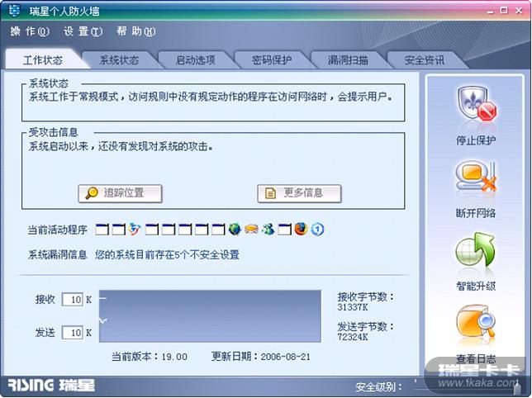
Task: Switch to the 漏洞扫描 tab
Action: click(348, 60)
